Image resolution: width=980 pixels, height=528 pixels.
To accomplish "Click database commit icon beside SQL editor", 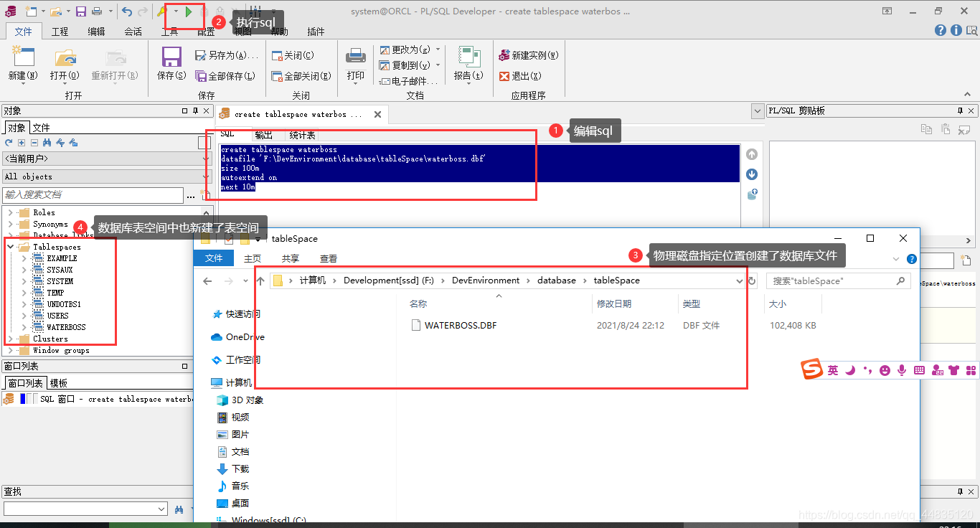I will point(752,194).
